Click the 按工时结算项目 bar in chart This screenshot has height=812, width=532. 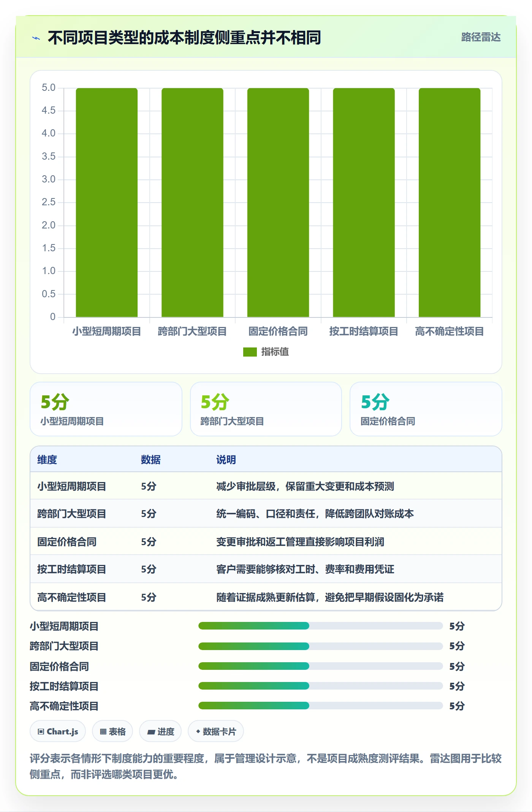(364, 202)
